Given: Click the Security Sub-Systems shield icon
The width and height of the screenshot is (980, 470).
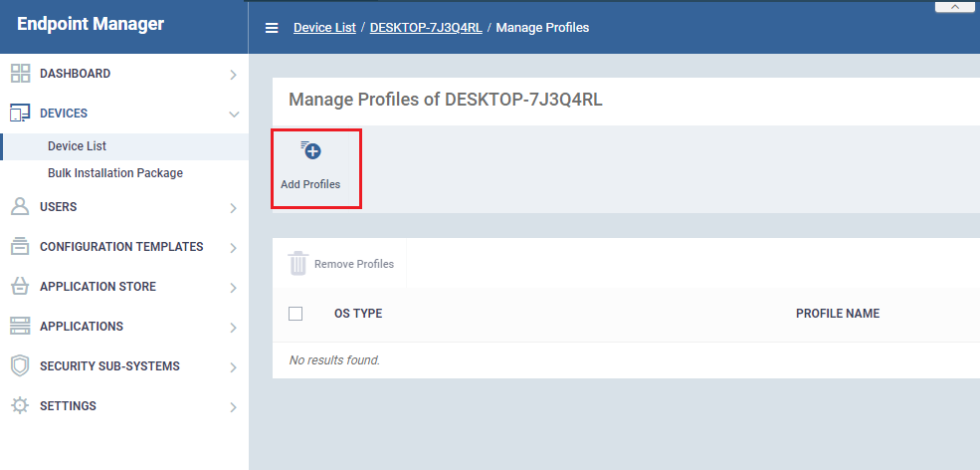Looking at the screenshot, I should (x=21, y=366).
